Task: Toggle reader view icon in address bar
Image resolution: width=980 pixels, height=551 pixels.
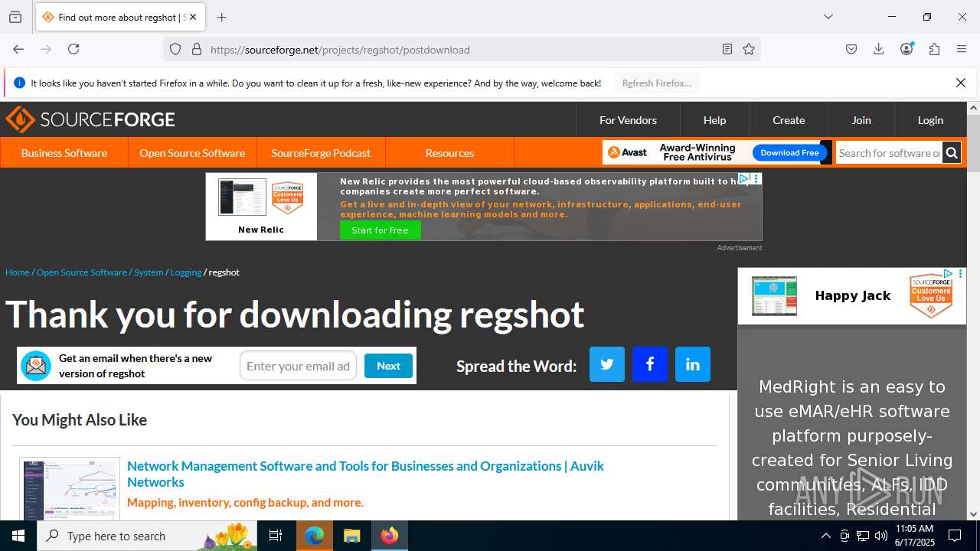Action: (x=727, y=50)
